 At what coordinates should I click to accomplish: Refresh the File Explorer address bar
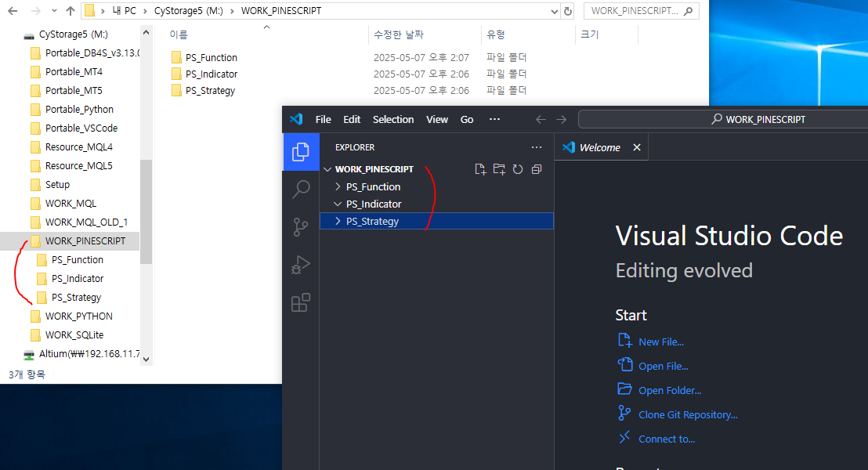tap(567, 11)
